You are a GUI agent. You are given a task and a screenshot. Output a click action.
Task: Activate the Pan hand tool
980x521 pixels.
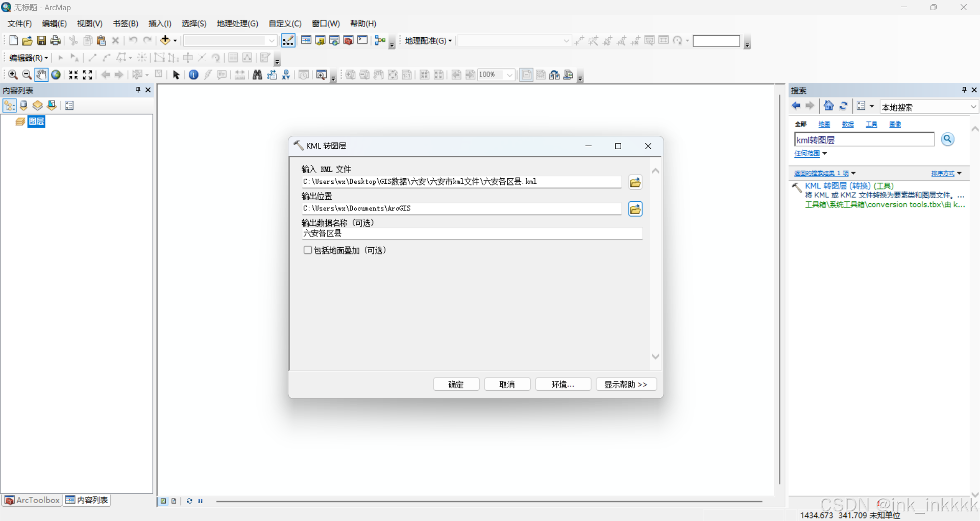tap(41, 75)
